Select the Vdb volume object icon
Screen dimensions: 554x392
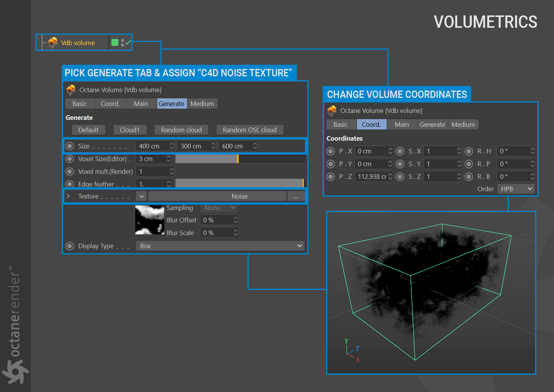(x=53, y=43)
